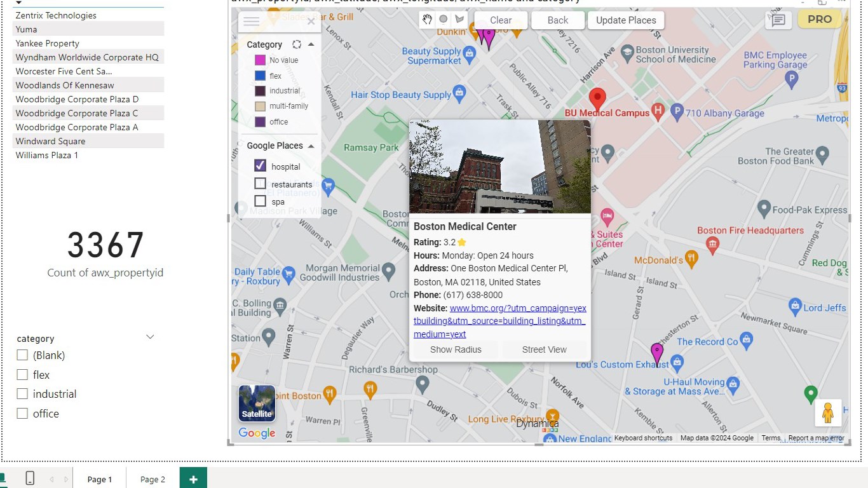The width and height of the screenshot is (868, 488).
Task: Click the Lord Jeffs shopping icon
Action: coord(795,307)
